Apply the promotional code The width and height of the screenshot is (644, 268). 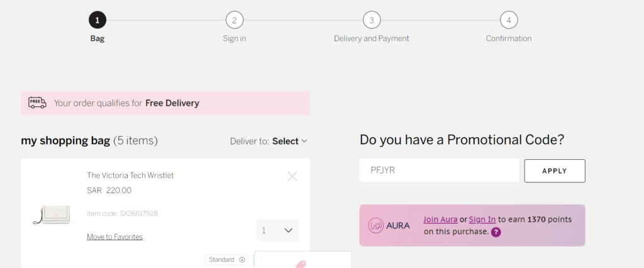555,171
